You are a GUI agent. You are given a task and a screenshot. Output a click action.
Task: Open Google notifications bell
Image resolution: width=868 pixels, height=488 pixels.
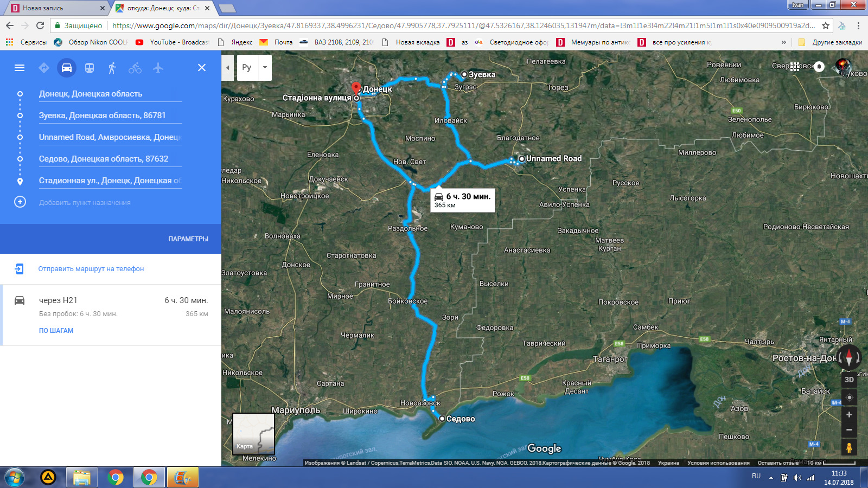tap(819, 67)
